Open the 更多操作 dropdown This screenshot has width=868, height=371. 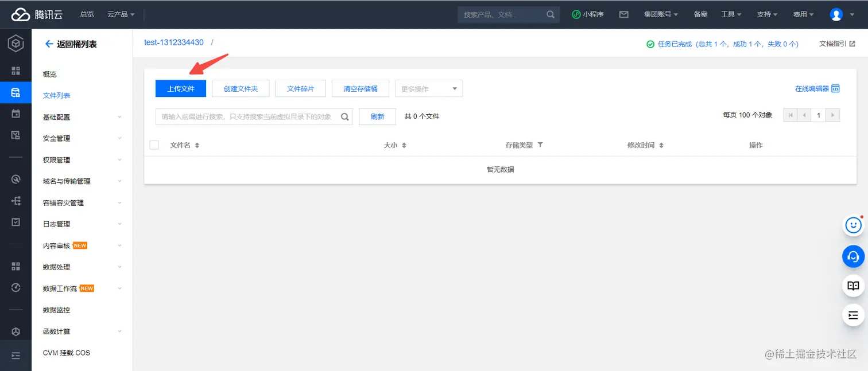click(x=429, y=89)
